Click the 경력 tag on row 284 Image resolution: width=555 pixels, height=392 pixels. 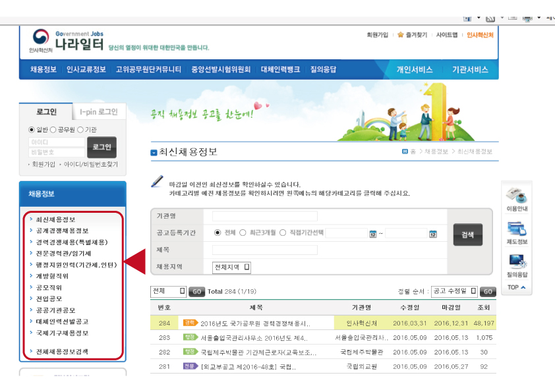[190, 322]
